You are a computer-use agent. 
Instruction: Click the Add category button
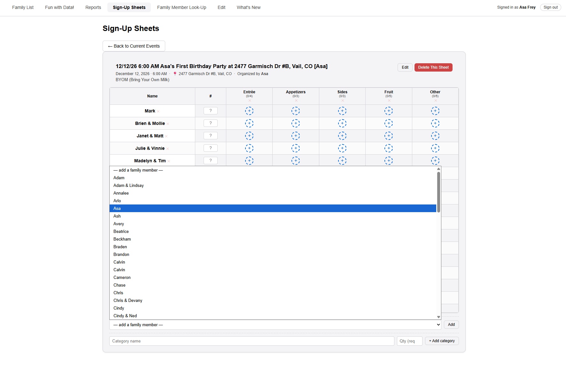[442, 341]
